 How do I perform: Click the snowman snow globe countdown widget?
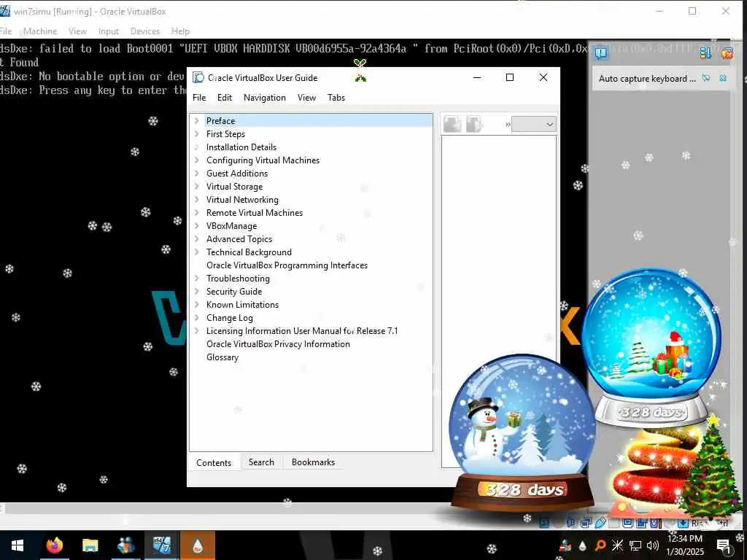tap(522, 433)
